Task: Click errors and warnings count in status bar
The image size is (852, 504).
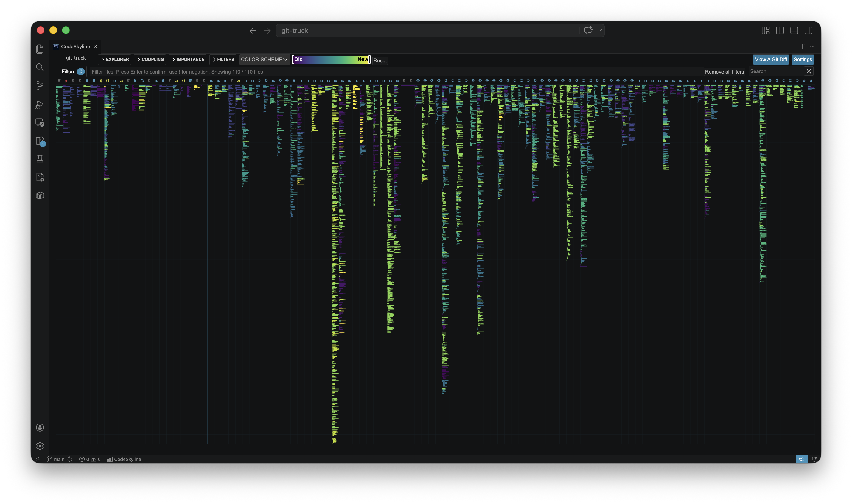Action: (90, 459)
